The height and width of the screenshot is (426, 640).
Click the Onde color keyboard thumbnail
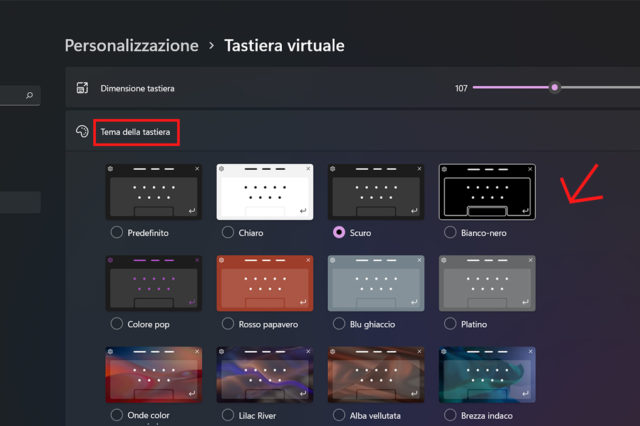pos(154,375)
